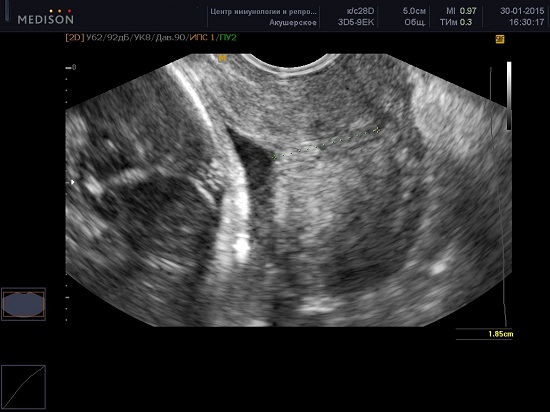Click the к/с28D frame rate readout
This screenshot has width=550, height=412.
[x=360, y=11]
